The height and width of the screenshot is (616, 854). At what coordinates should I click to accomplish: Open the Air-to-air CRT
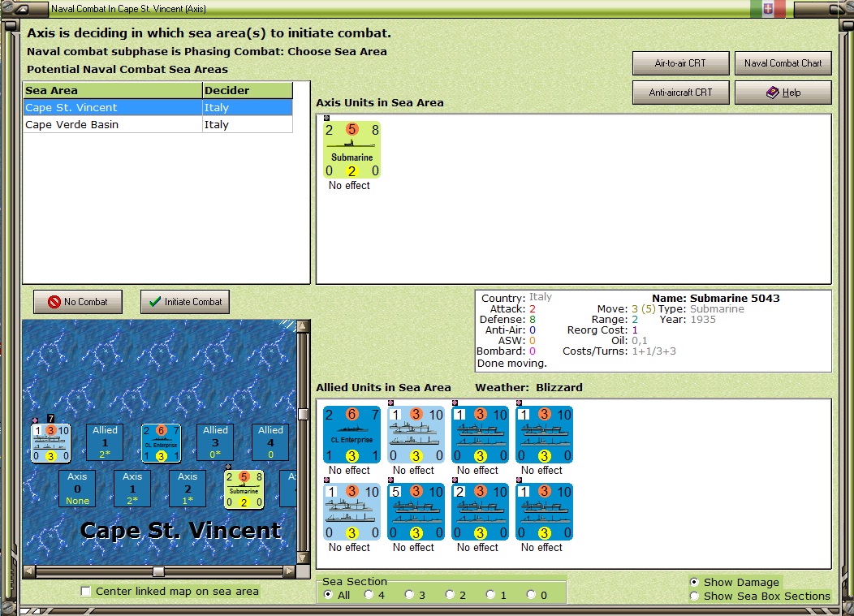680,63
